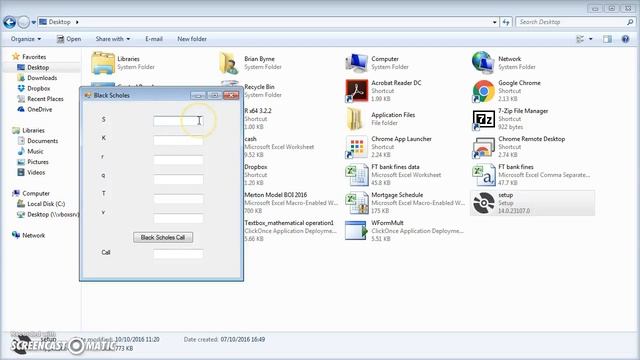Viewport: 640px width, 360px height.
Task: Select the q input field
Action: (x=178, y=179)
